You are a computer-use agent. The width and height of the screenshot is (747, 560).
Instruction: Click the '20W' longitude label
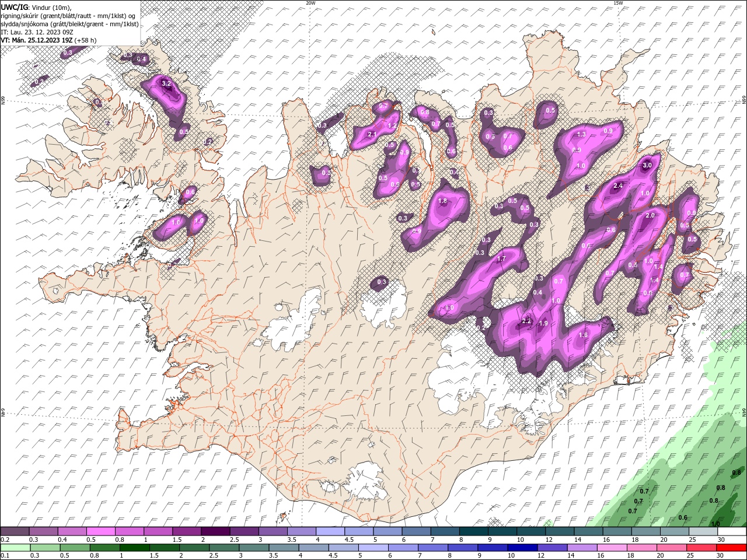point(310,3)
